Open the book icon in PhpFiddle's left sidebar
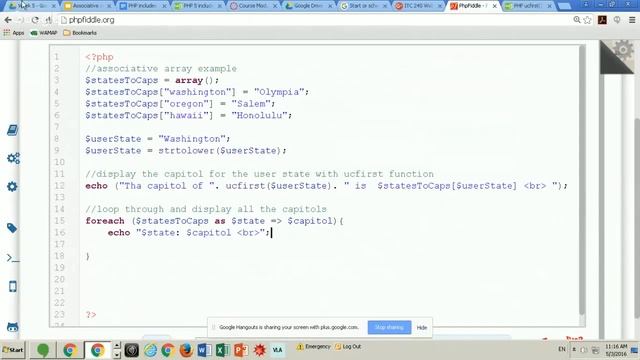640x360 pixels. [x=12, y=130]
